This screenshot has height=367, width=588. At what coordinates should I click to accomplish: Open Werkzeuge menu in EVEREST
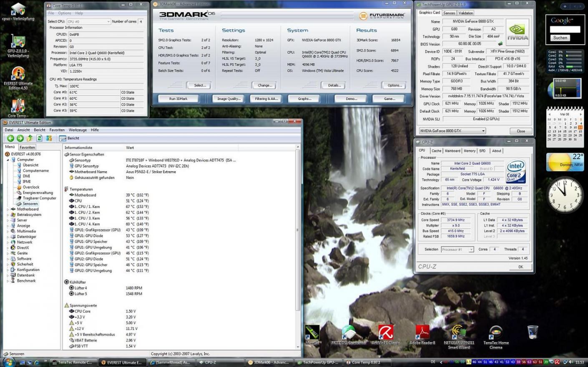pyautogui.click(x=78, y=130)
